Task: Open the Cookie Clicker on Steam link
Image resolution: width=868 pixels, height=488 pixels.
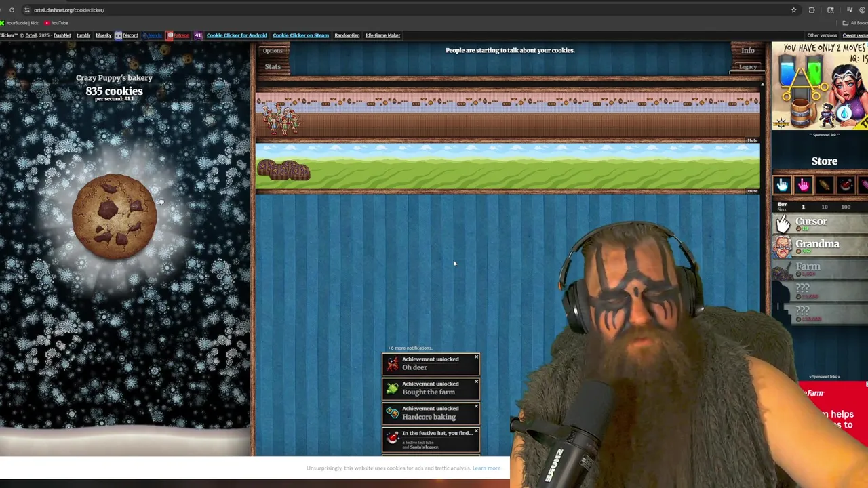Action: click(x=300, y=35)
